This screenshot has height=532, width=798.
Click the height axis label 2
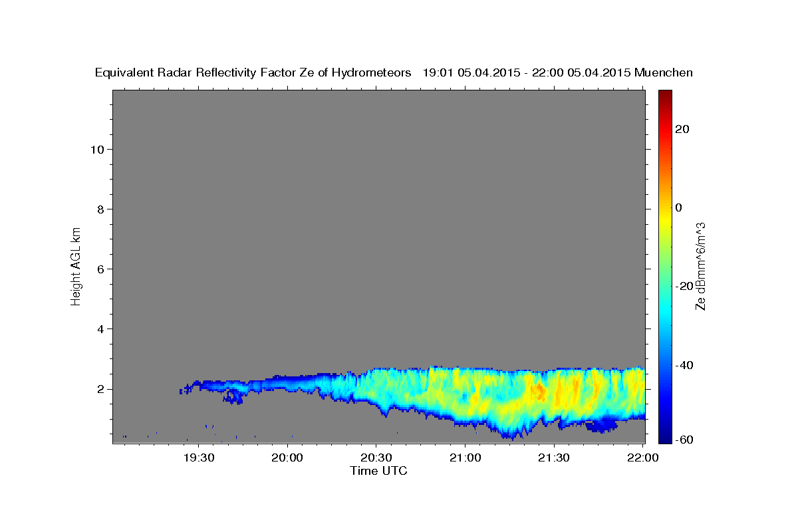(x=99, y=389)
